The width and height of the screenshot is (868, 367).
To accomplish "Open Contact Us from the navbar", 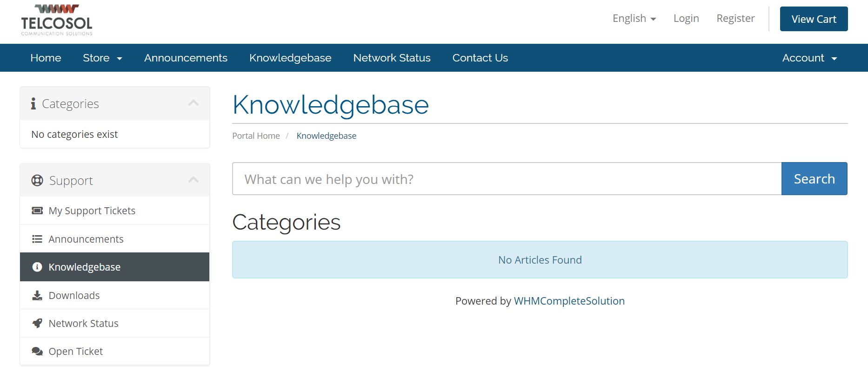I will tap(480, 58).
